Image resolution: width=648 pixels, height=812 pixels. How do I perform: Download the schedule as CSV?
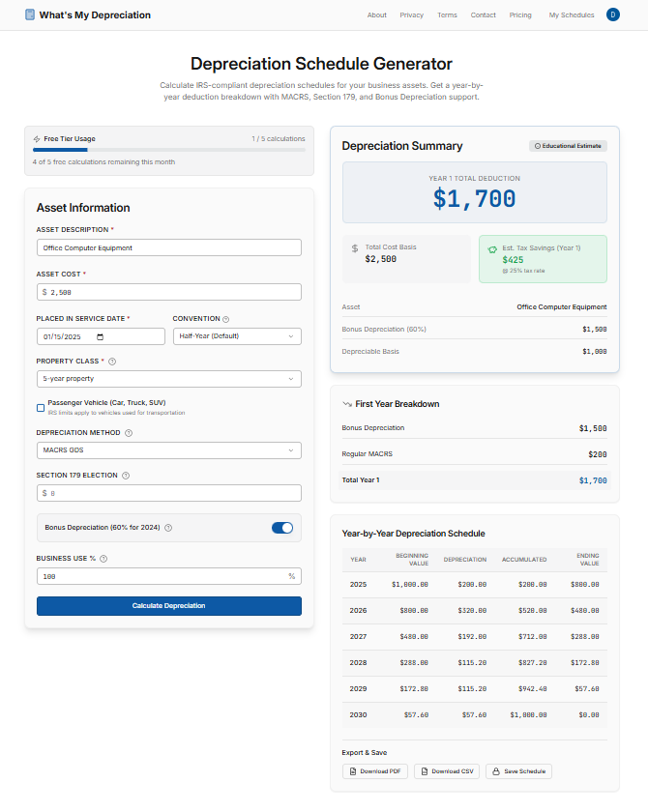(446, 770)
